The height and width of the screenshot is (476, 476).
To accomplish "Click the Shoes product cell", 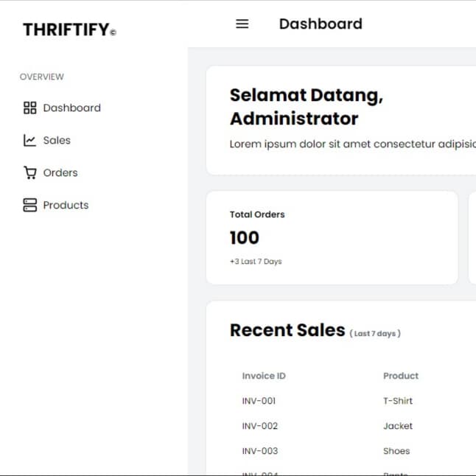I will (x=396, y=451).
